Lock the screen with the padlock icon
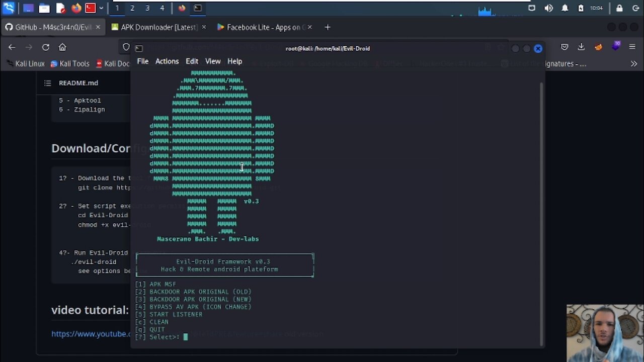 619,8
